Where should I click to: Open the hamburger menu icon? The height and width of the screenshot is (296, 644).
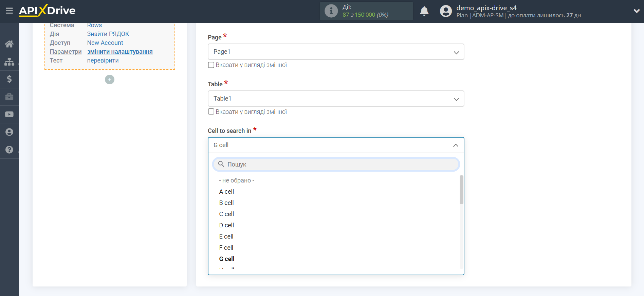click(9, 11)
